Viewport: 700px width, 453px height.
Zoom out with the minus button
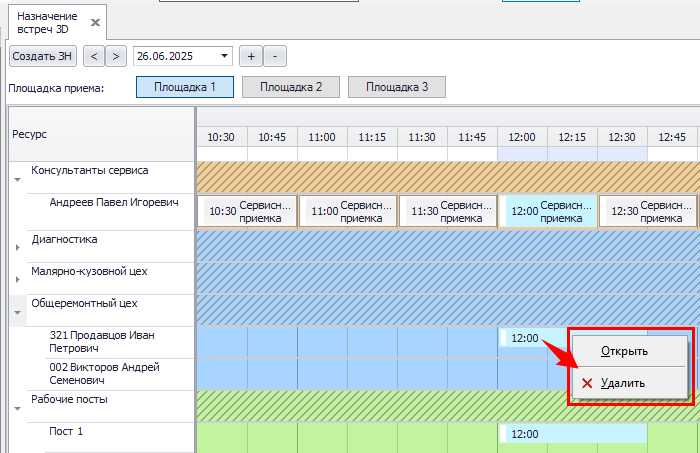(x=276, y=56)
